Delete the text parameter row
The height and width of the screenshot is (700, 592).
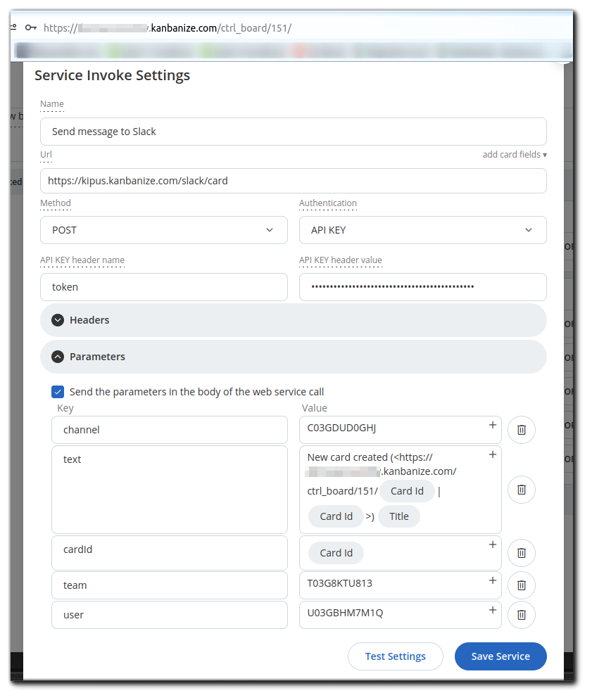[x=522, y=490]
